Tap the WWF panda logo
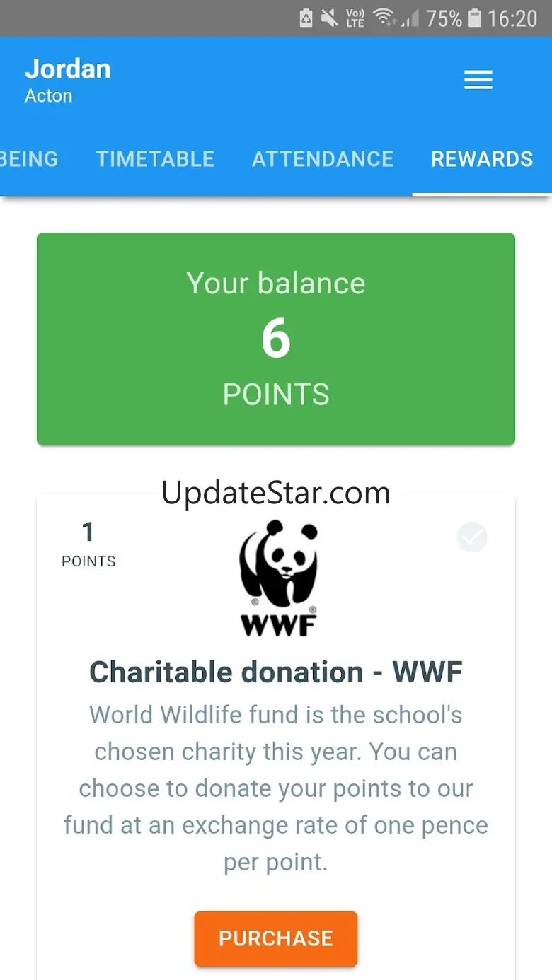The height and width of the screenshot is (980, 552). pos(277,578)
